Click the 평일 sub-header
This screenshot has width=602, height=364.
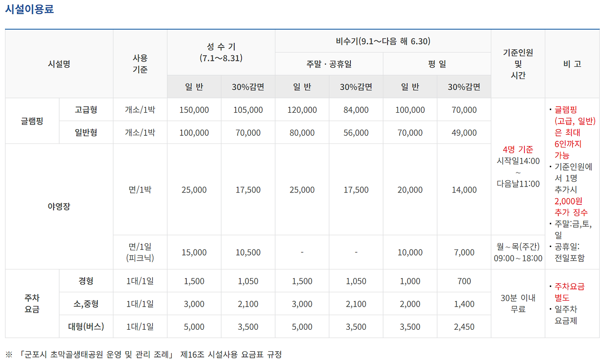tap(437, 64)
